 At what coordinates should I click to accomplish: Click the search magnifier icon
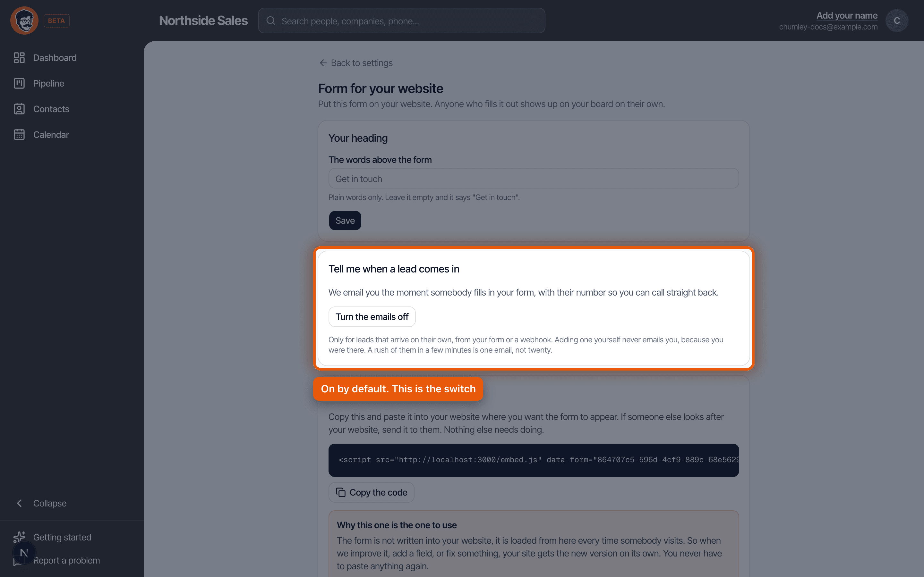tap(271, 21)
